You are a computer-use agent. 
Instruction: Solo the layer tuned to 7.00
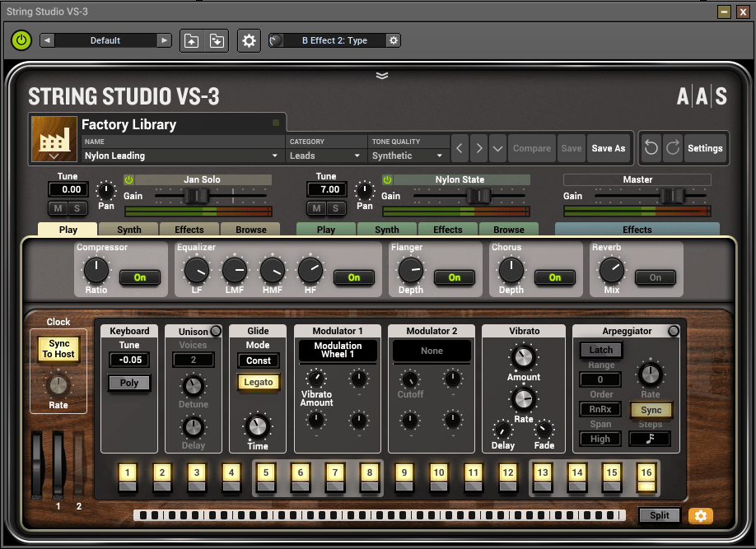pyautogui.click(x=335, y=208)
